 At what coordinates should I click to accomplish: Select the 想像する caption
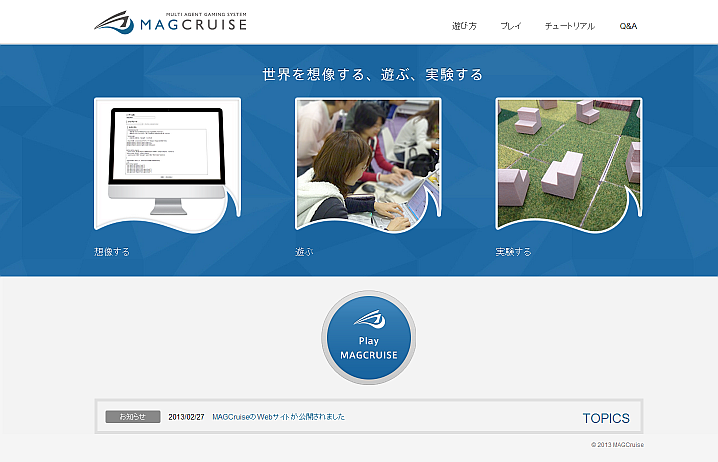click(112, 252)
